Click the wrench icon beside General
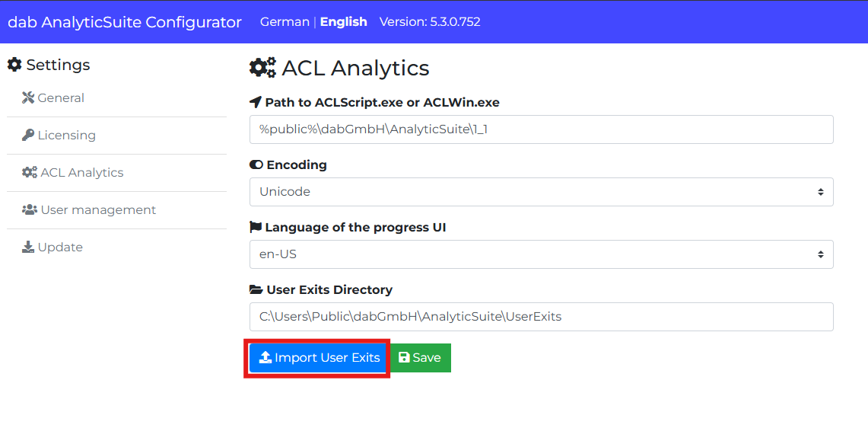The height and width of the screenshot is (428, 868). pos(28,97)
